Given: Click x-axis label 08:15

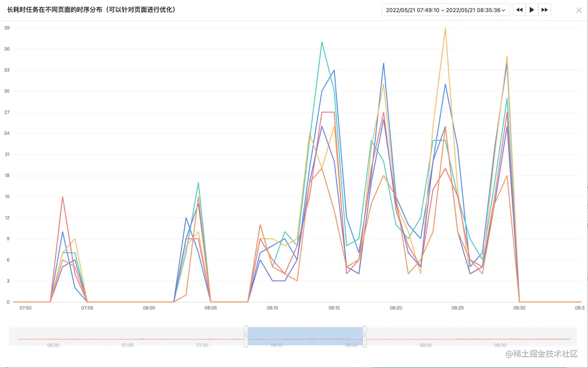Looking at the screenshot, I should 334,308.
